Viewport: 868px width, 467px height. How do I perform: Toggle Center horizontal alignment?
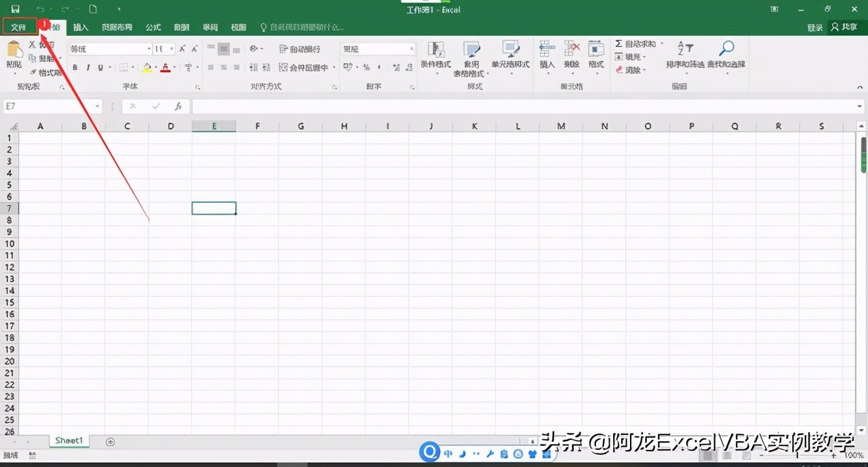224,67
